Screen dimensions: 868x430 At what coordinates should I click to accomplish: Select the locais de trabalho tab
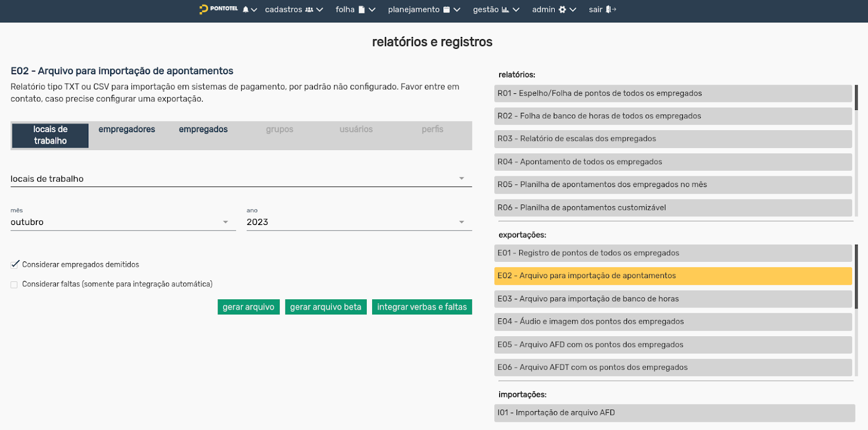coord(50,135)
